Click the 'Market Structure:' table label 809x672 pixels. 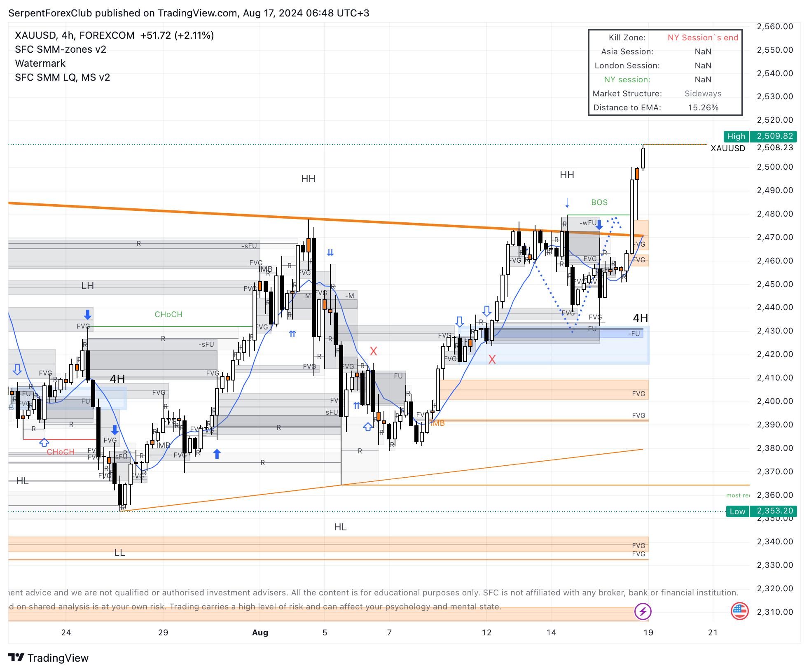627,93
